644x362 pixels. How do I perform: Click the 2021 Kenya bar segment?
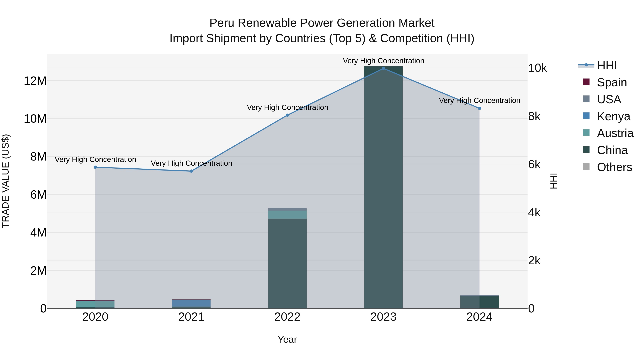(191, 303)
